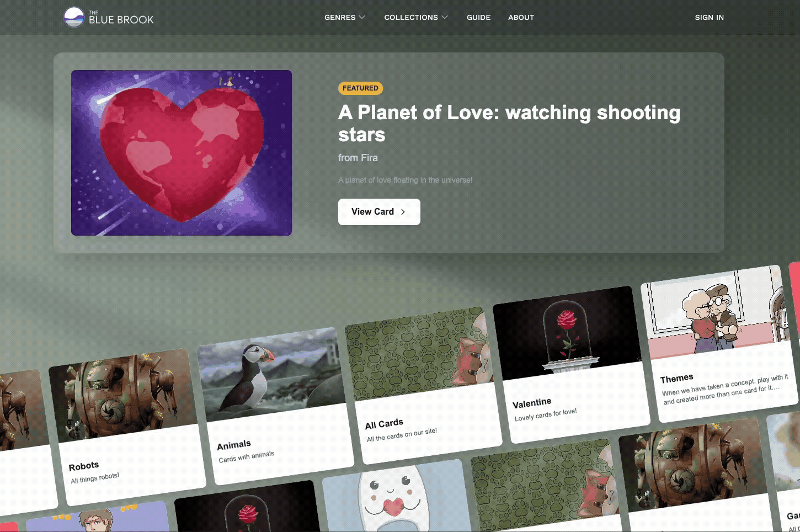Click the smiling ghost heart card
This screenshot has width=800, height=532.
point(393,497)
